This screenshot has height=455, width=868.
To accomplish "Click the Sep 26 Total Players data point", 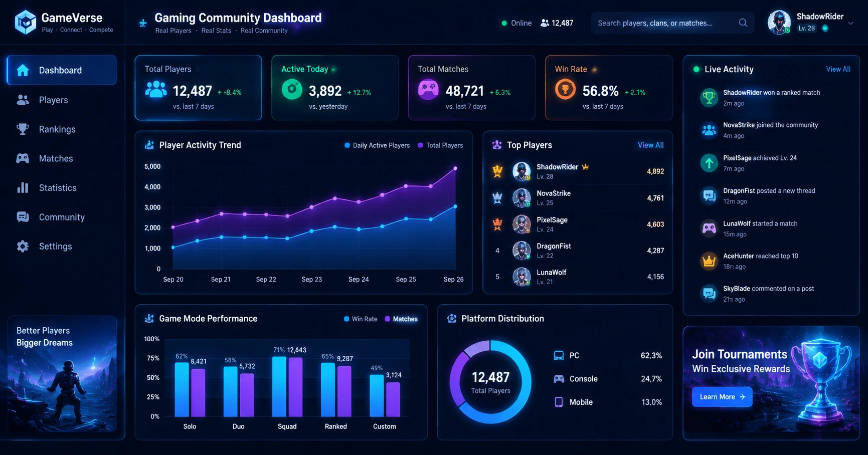I will tap(455, 168).
